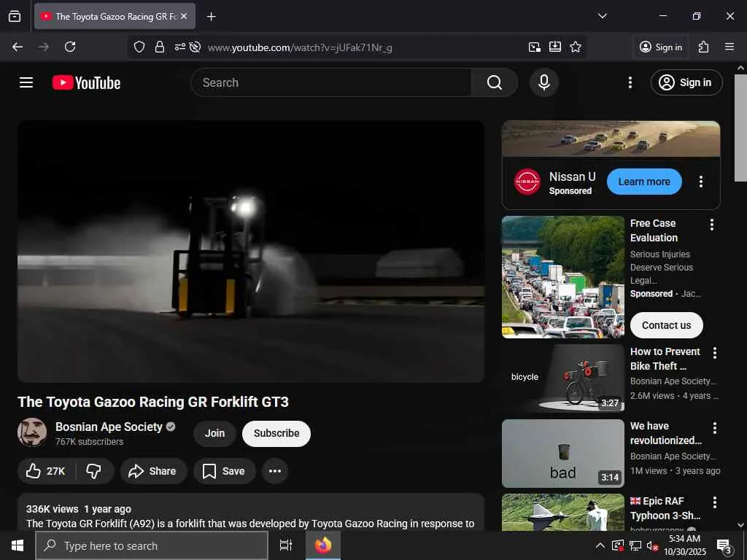The height and width of the screenshot is (560, 747).
Task: Open Epic RAF Typhoon video title
Action: 665,508
